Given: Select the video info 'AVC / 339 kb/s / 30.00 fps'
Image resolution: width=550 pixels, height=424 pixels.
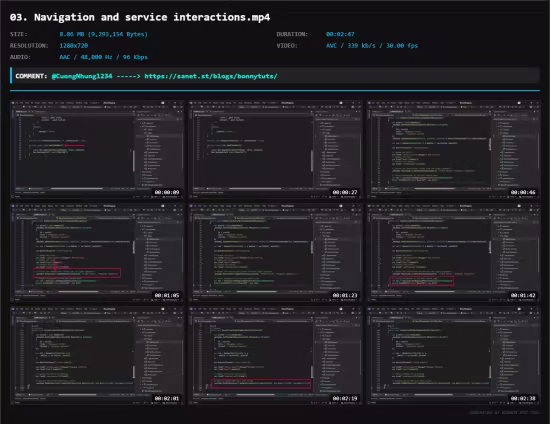Looking at the screenshot, I should coord(372,46).
